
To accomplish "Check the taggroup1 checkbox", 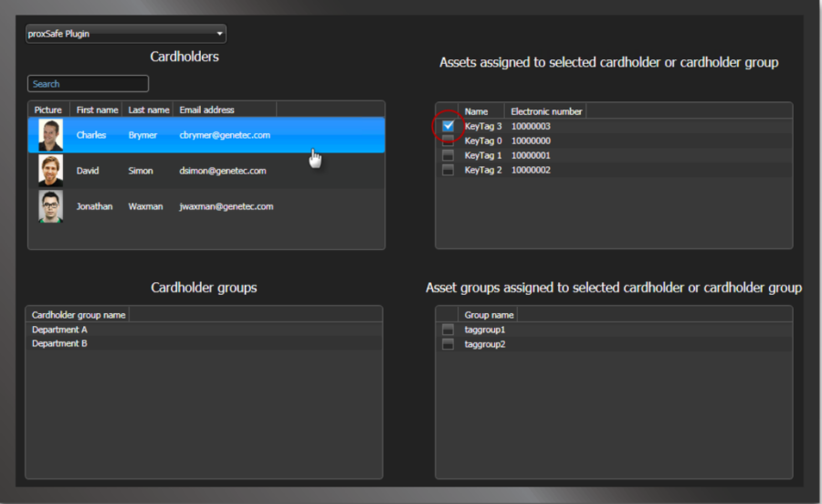I will click(448, 330).
